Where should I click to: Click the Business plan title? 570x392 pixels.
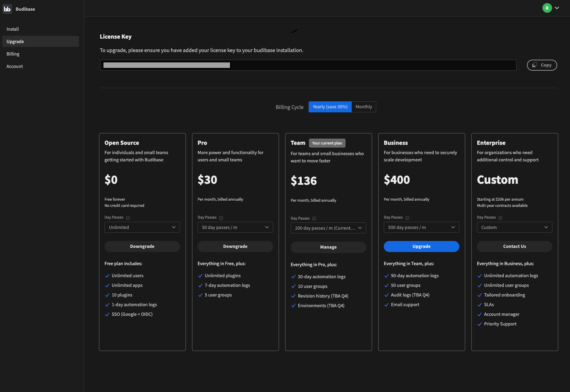[x=396, y=143]
